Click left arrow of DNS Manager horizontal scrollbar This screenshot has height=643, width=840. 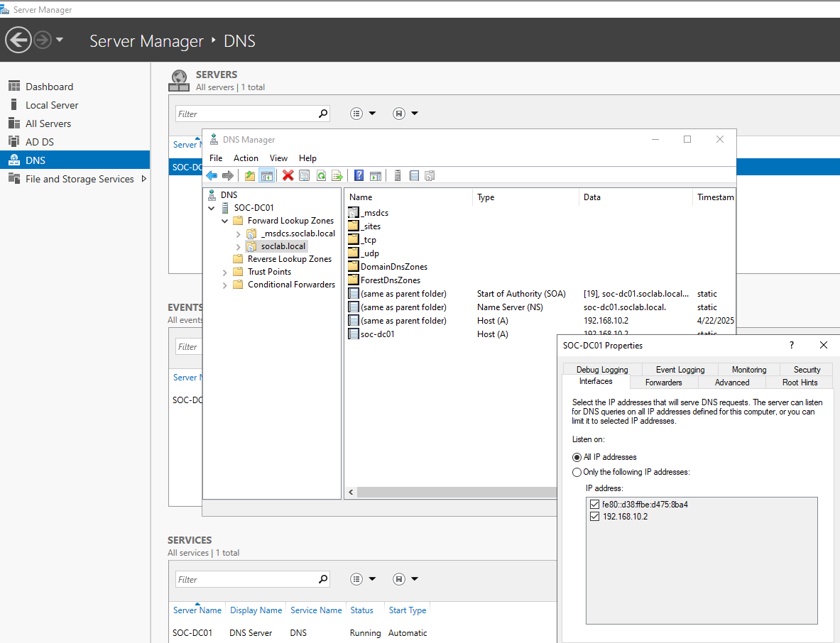[351, 492]
